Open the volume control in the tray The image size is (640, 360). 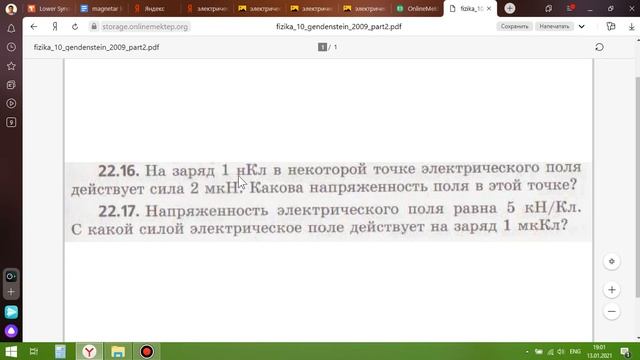pos(561,351)
